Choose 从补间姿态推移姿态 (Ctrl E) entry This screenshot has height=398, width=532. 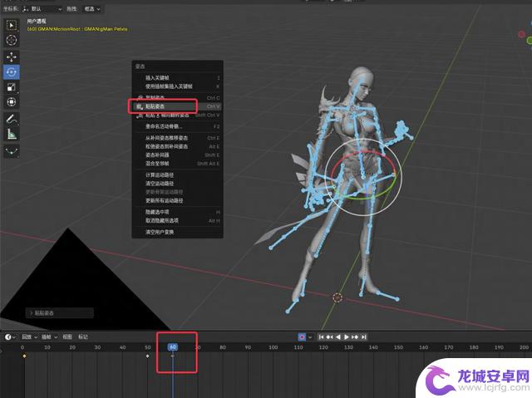(x=177, y=138)
